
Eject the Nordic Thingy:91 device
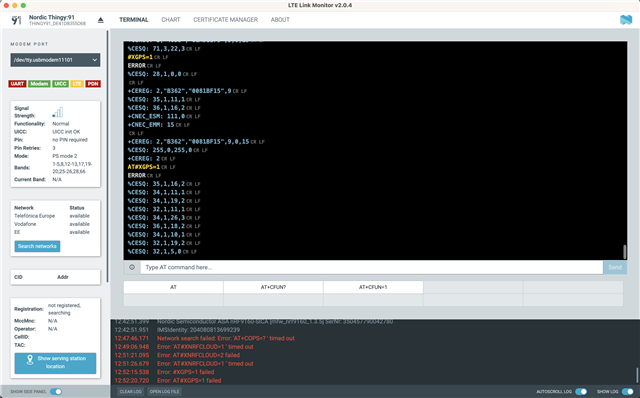(100, 20)
